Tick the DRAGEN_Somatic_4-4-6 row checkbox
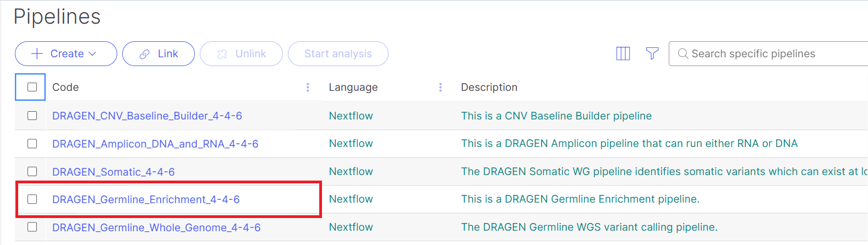This screenshot has width=868, height=245. coord(32,171)
